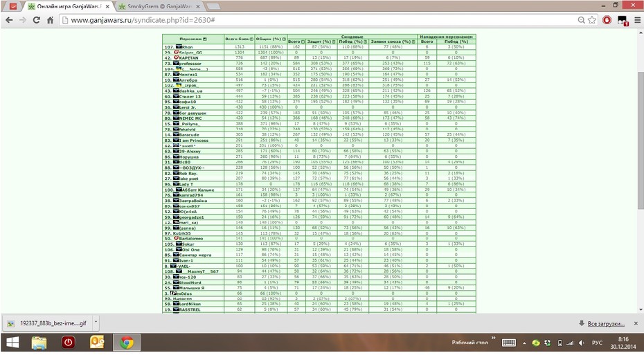Click the red blocked icon beside KAPETAN
The image size is (644, 362).
coord(176,57)
